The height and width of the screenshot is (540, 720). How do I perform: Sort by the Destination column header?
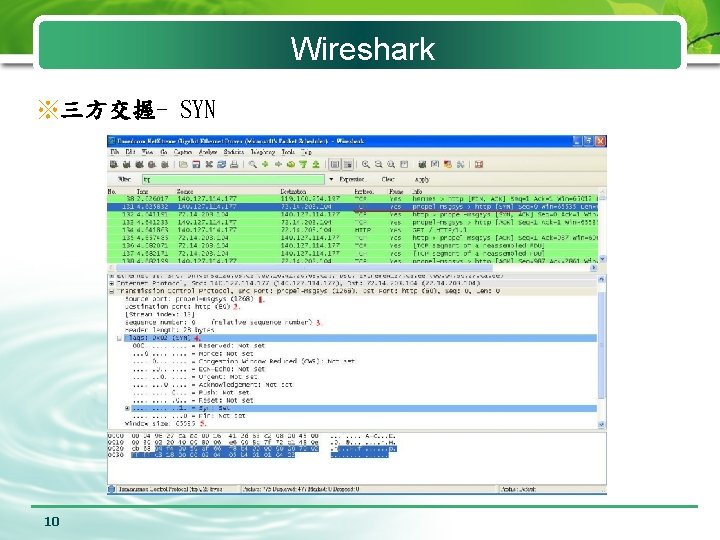pos(293,191)
